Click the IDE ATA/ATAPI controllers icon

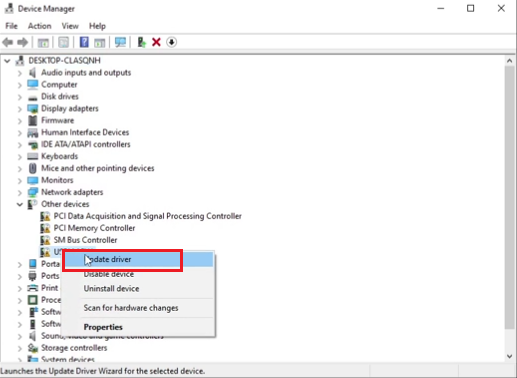(x=33, y=145)
